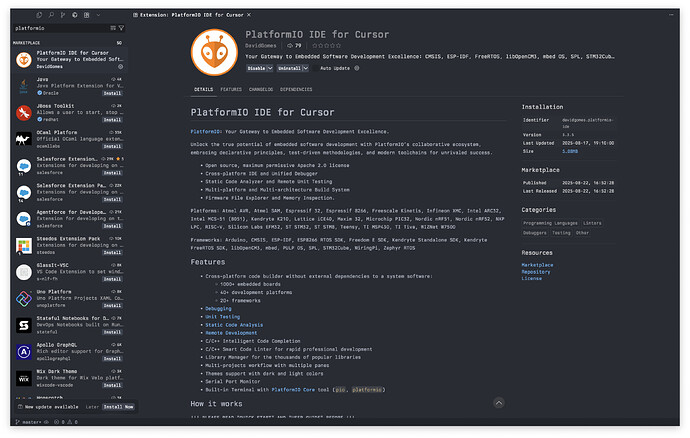The image size is (690, 438).
Task: Select the Salesforce Extension Pack Expanded icon
Action: click(24, 192)
